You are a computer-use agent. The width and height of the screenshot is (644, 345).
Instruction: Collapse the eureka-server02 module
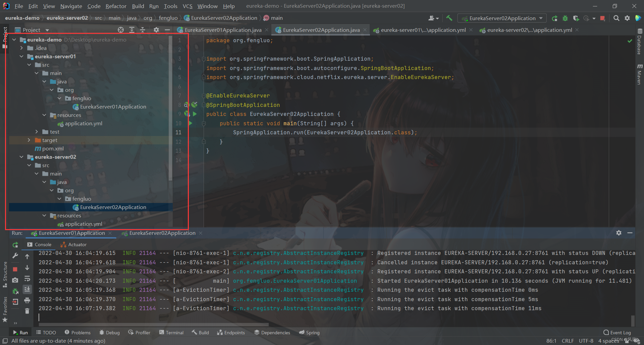pos(21,157)
